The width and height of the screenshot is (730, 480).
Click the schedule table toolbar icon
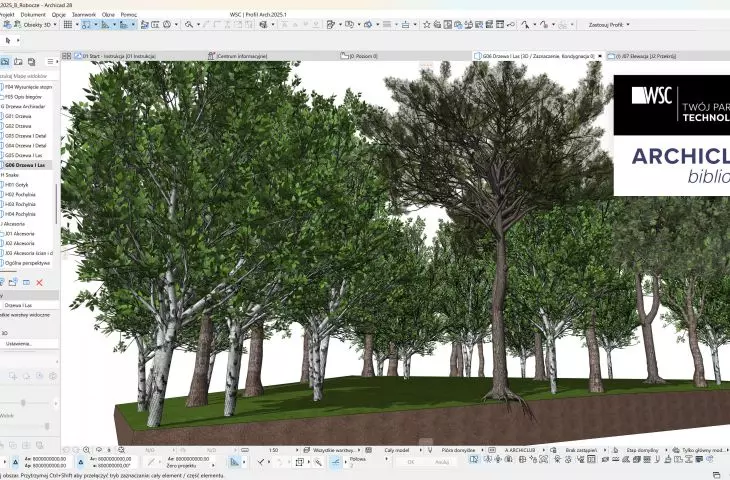coord(500,25)
